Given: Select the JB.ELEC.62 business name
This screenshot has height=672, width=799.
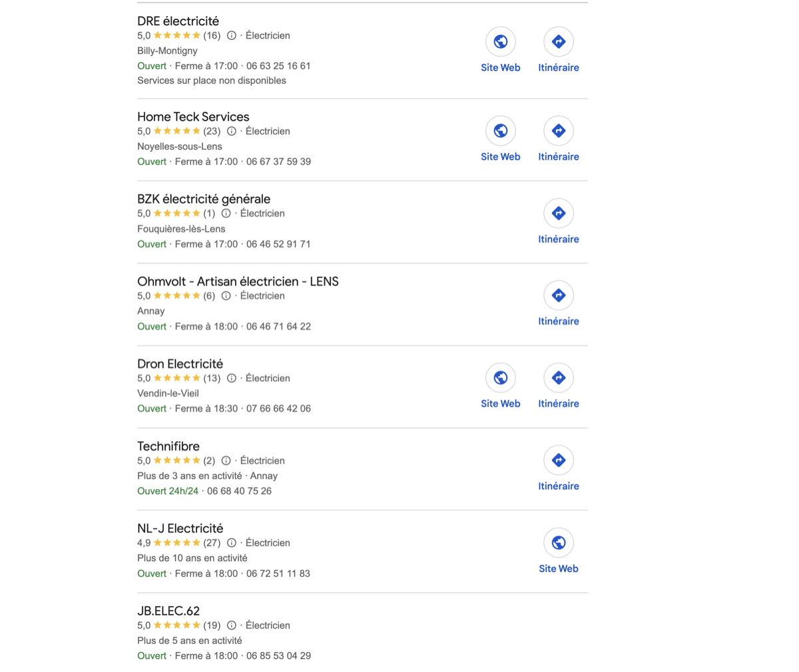Looking at the screenshot, I should point(168,611).
